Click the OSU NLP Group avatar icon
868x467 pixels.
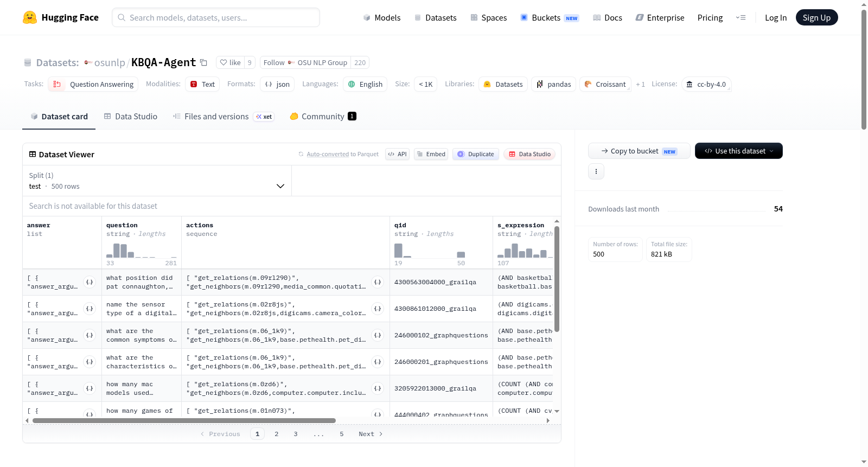291,62
